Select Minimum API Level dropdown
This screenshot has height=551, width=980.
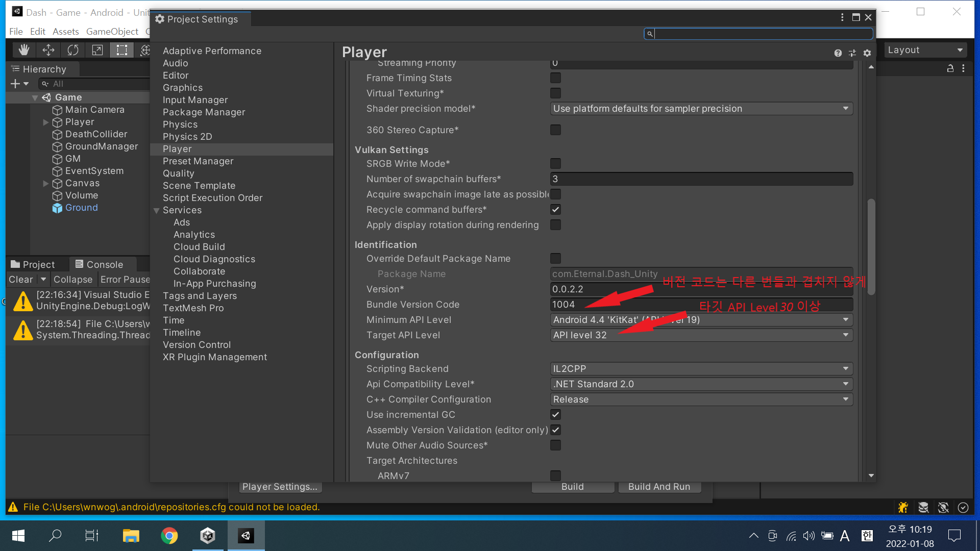(x=700, y=319)
